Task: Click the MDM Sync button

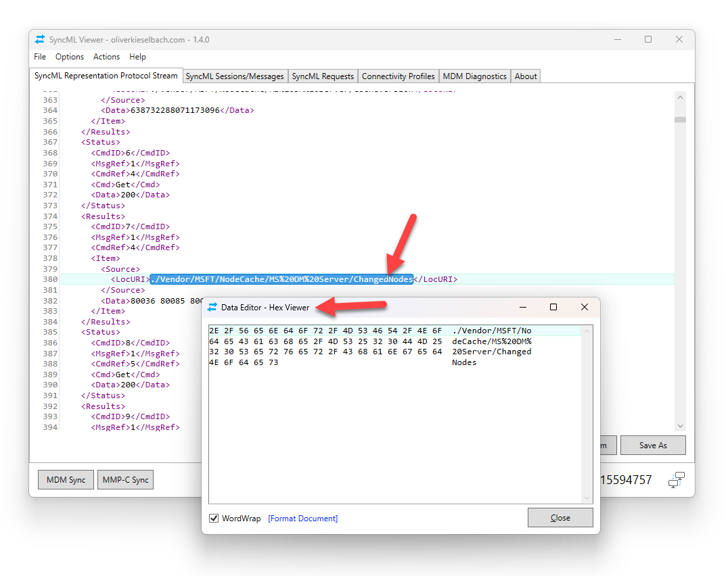Action: (x=66, y=479)
